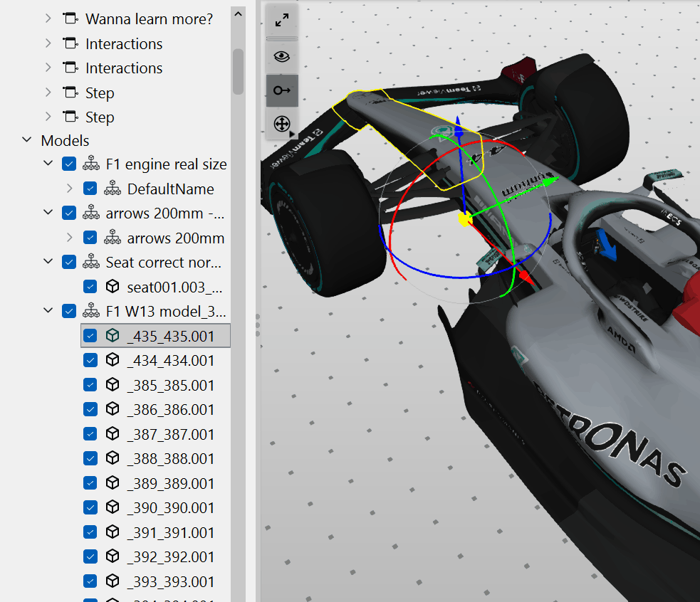Click the Models section label
The height and width of the screenshot is (602, 700).
click(x=66, y=141)
